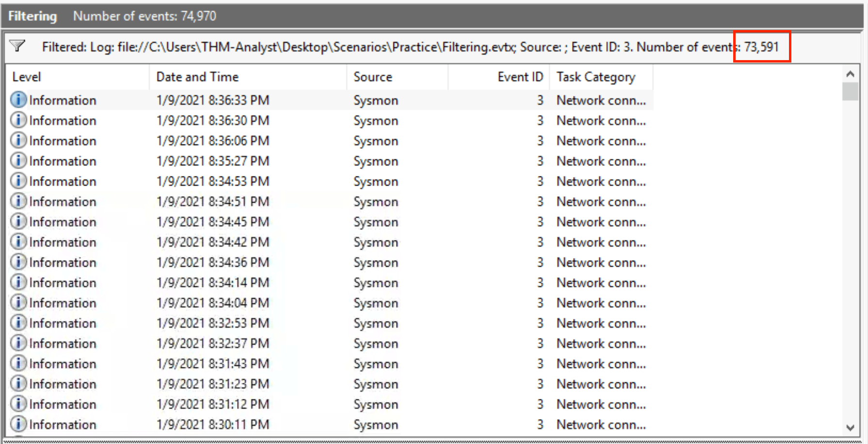Click info icon of 8:32:53 PM event
The width and height of the screenshot is (868, 444).
tap(18, 323)
